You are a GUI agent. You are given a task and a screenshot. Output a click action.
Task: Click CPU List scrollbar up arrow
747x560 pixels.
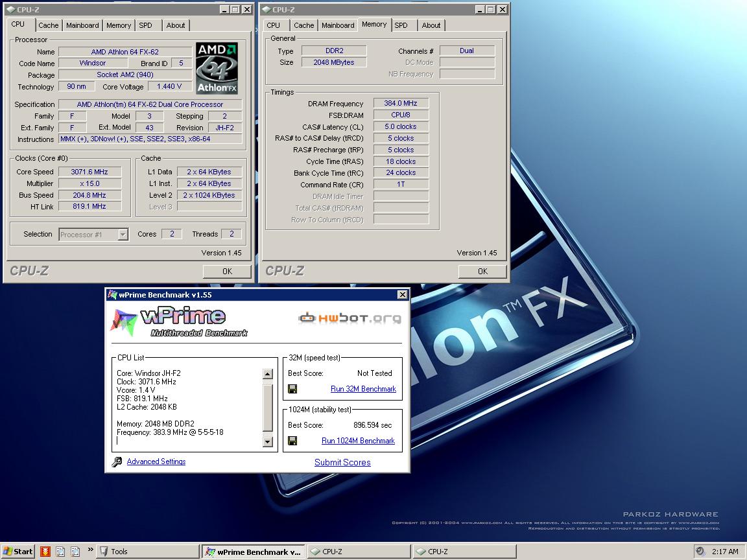point(268,374)
